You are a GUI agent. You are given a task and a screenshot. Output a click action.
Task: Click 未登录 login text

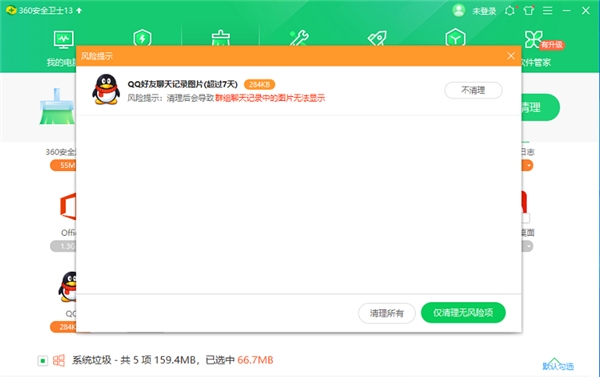484,11
